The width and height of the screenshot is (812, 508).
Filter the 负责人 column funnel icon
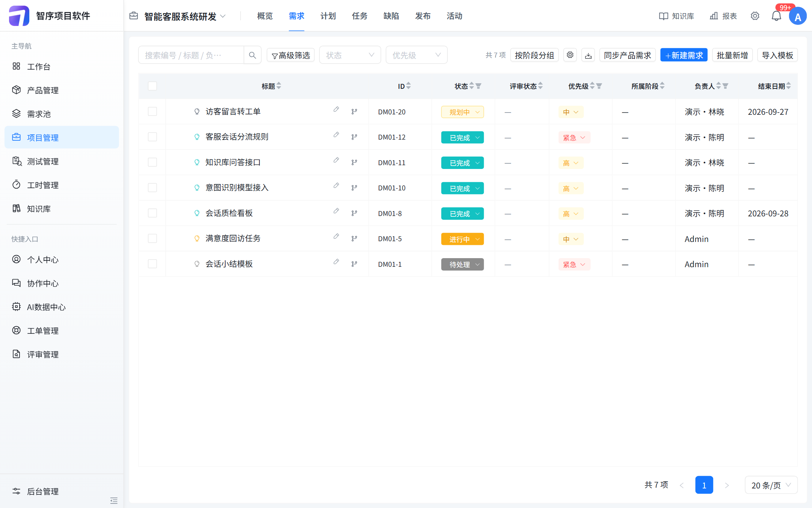pos(725,86)
